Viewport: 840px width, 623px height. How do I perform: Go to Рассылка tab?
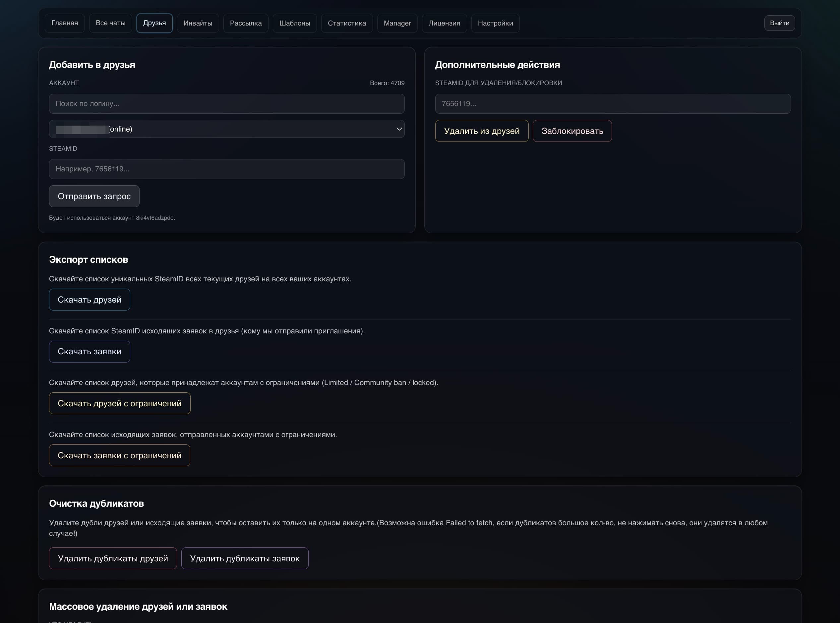246,23
